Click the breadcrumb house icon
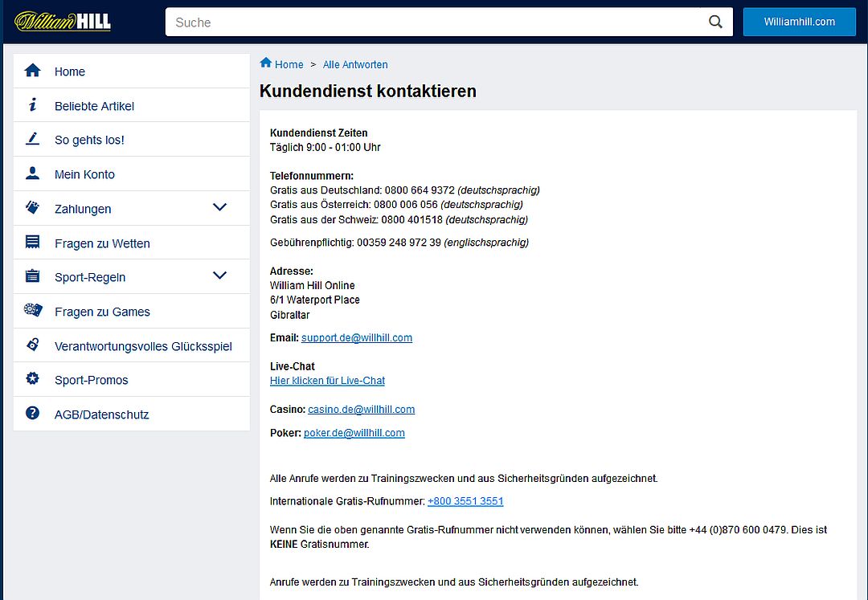The height and width of the screenshot is (600, 868). 266,63
